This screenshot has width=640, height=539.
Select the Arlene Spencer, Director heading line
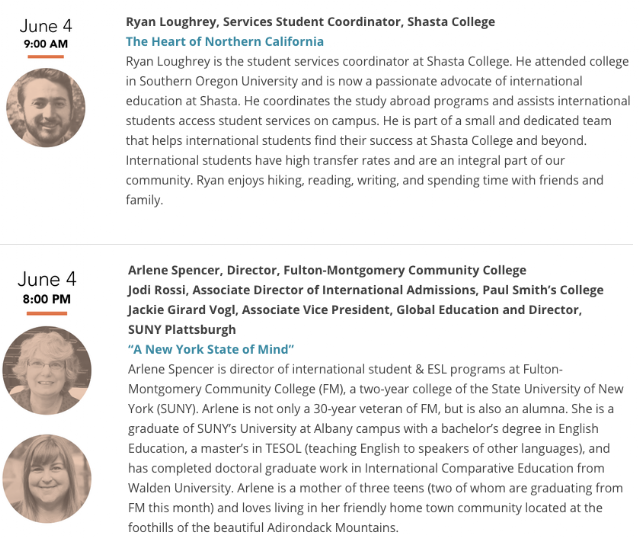[x=327, y=270]
